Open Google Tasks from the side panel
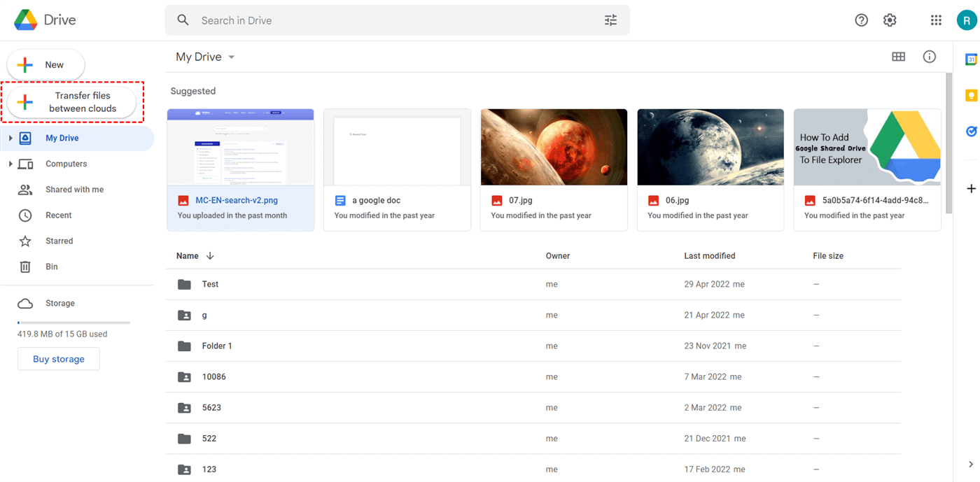 (972, 132)
